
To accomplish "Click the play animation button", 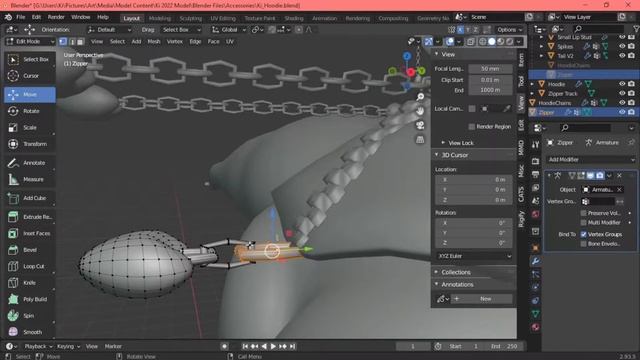I will coord(273,347).
